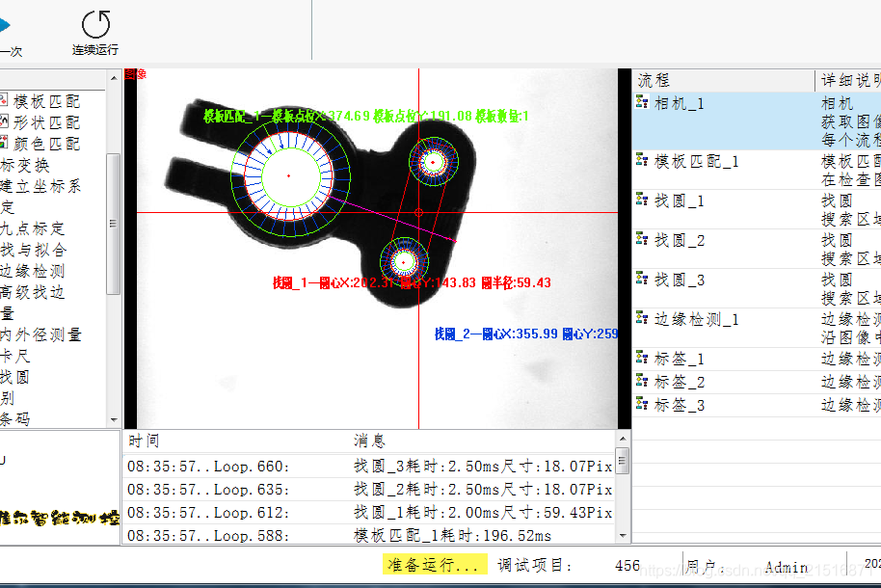Select 找圆_1 row in flow list
Image resolution: width=881 pixels, height=588 pixels.
757,209
